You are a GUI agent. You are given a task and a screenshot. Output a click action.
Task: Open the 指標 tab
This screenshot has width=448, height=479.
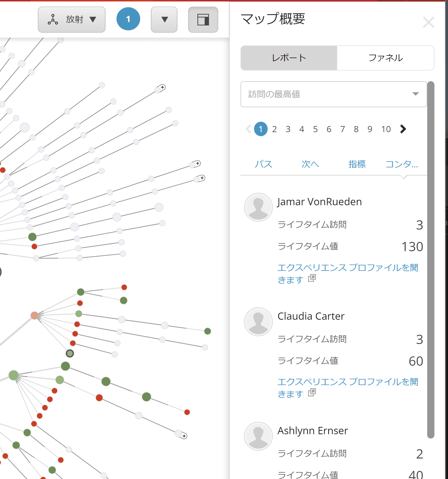[357, 164]
